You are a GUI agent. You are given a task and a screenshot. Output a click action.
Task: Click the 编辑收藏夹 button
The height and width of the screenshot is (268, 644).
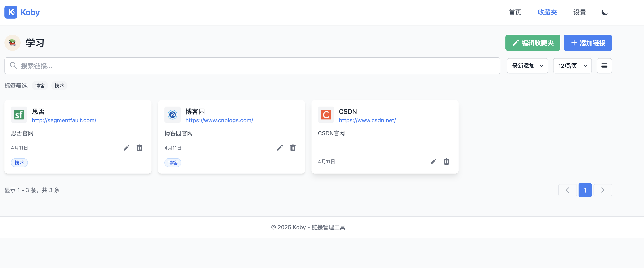[533, 43]
